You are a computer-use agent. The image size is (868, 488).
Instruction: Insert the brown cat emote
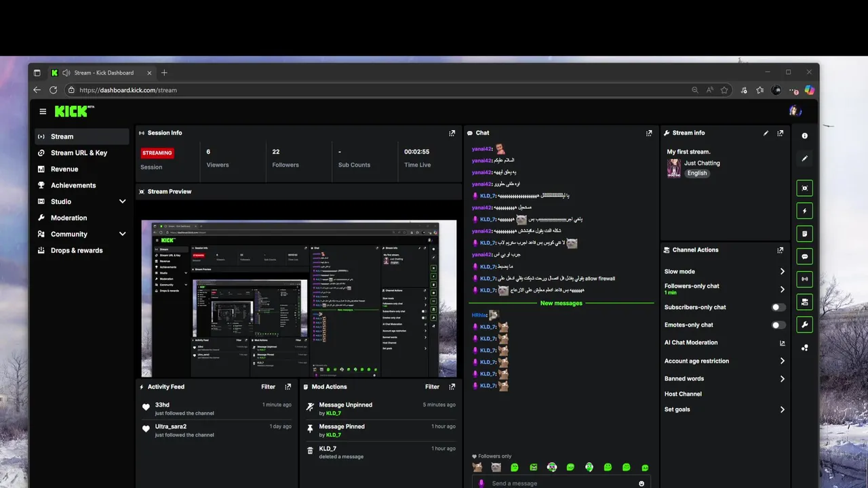[x=477, y=468]
